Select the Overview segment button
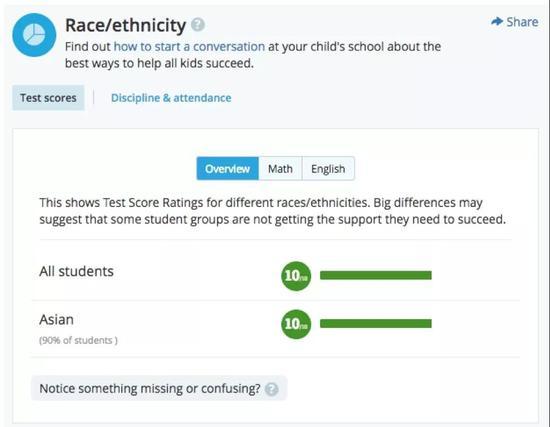Viewport: 550px width, 427px height. [228, 169]
